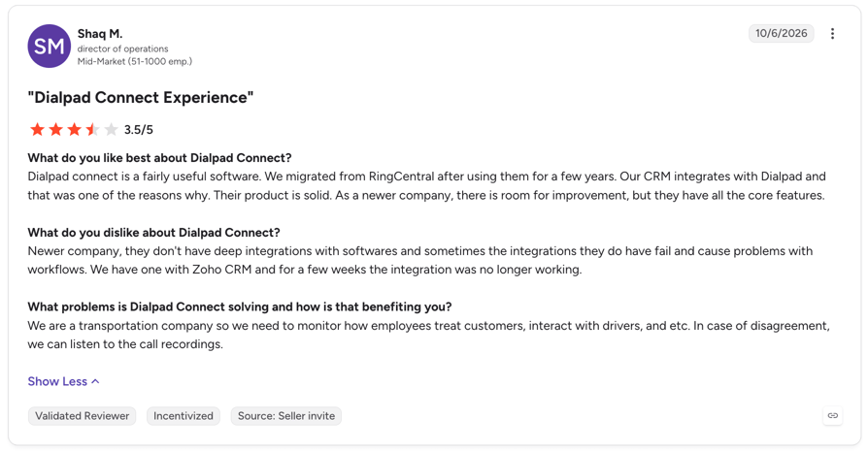Click the "What do you dislike" heading
868x451 pixels.
click(x=154, y=232)
